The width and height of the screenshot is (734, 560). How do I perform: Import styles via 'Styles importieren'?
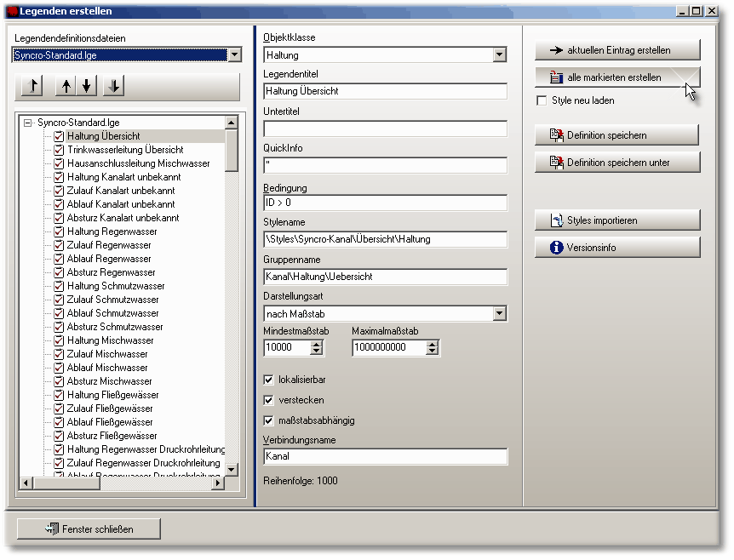[617, 220]
